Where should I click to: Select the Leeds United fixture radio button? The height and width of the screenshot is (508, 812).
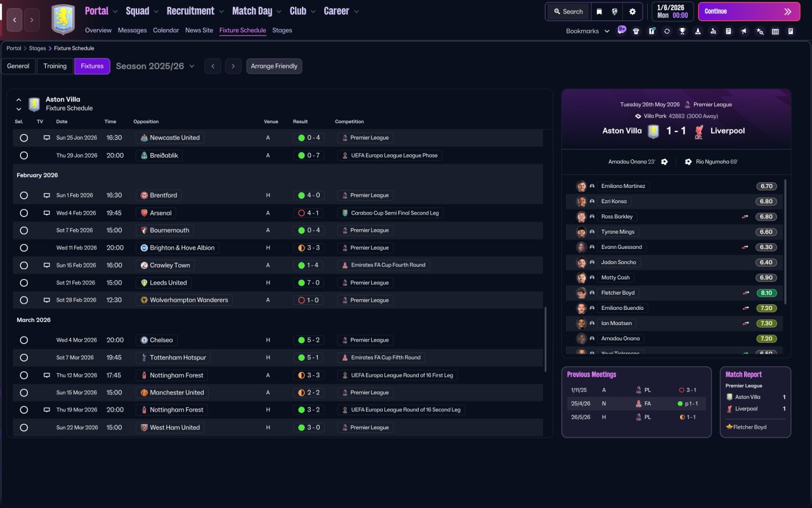[23, 283]
